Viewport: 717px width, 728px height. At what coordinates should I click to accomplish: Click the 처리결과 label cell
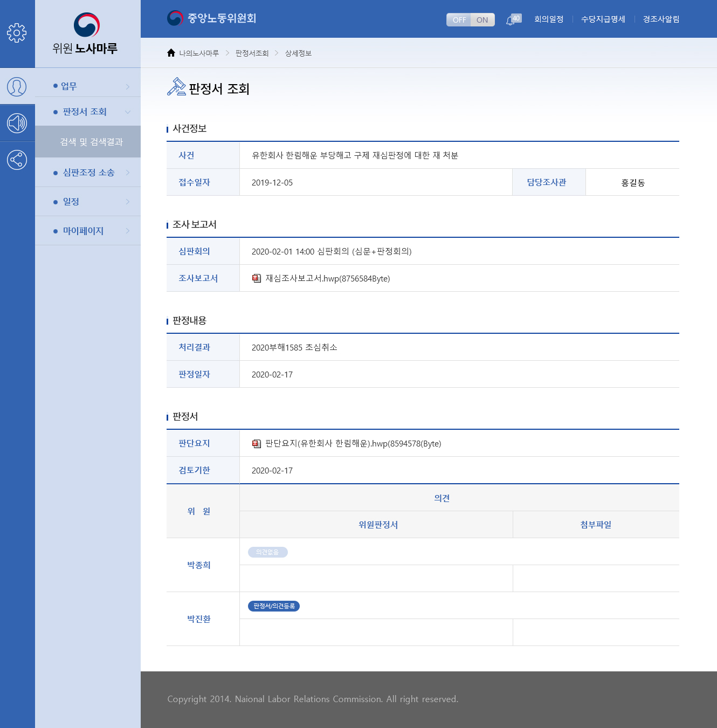pyautogui.click(x=203, y=347)
